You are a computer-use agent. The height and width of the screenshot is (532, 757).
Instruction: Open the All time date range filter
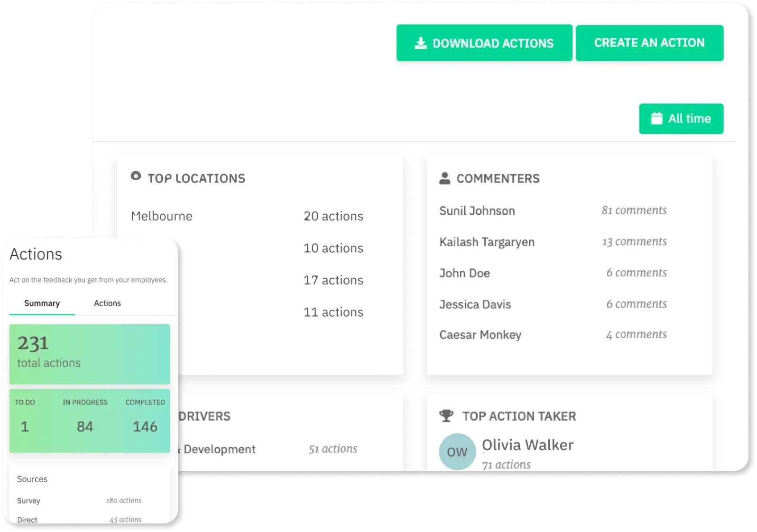click(681, 119)
